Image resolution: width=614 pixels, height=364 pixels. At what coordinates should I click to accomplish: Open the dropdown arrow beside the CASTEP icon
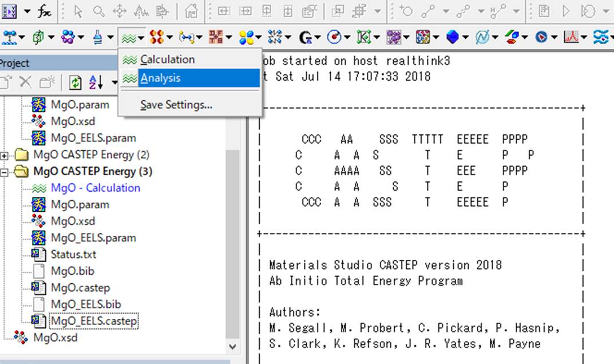pyautogui.click(x=141, y=38)
